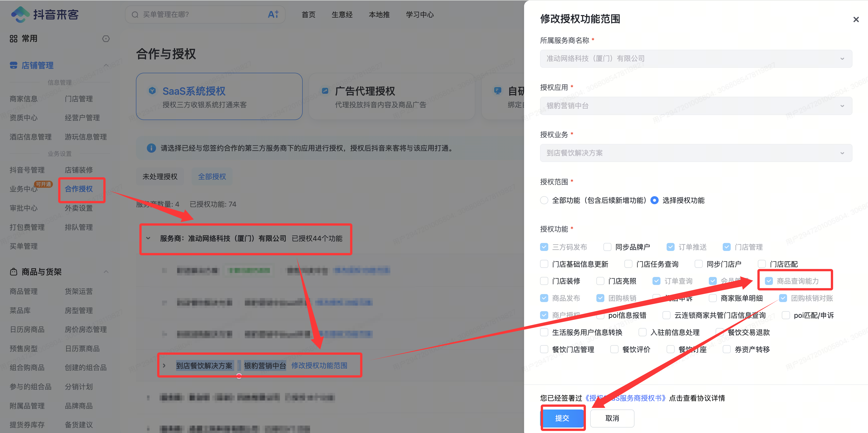This screenshot has height=433, width=868.
Task: Go to the 首页 tab
Action: pos(308,15)
